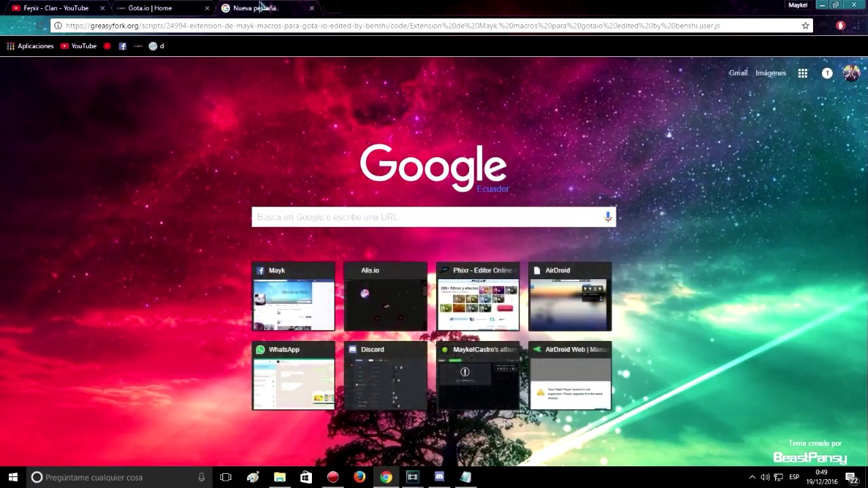Show hidden system tray icons
Viewport: 868px width, 488px height.
[x=752, y=477]
